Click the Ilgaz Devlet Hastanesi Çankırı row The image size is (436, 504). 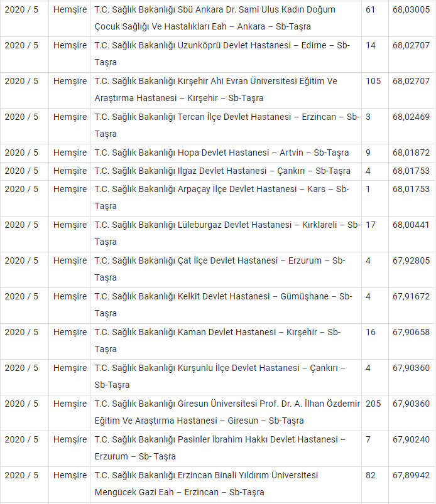click(x=222, y=171)
